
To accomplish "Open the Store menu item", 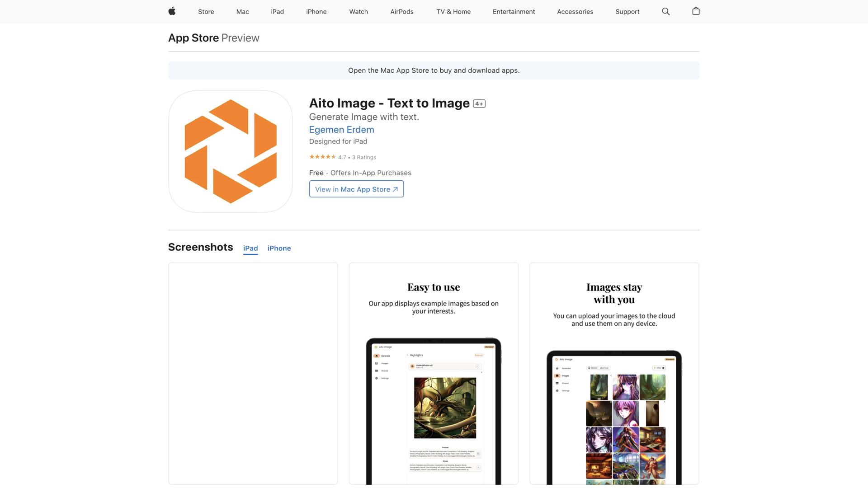I will click(206, 11).
